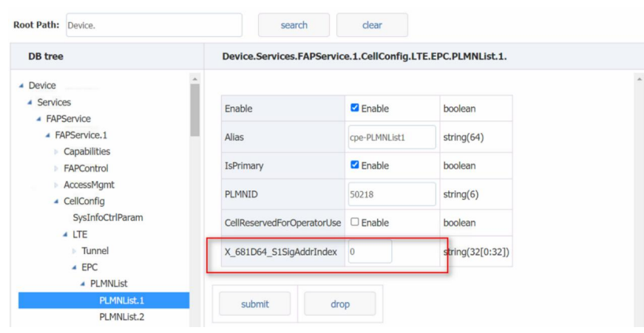644x333 pixels.
Task: Expand the FAPControl tree node
Action: coord(56,168)
